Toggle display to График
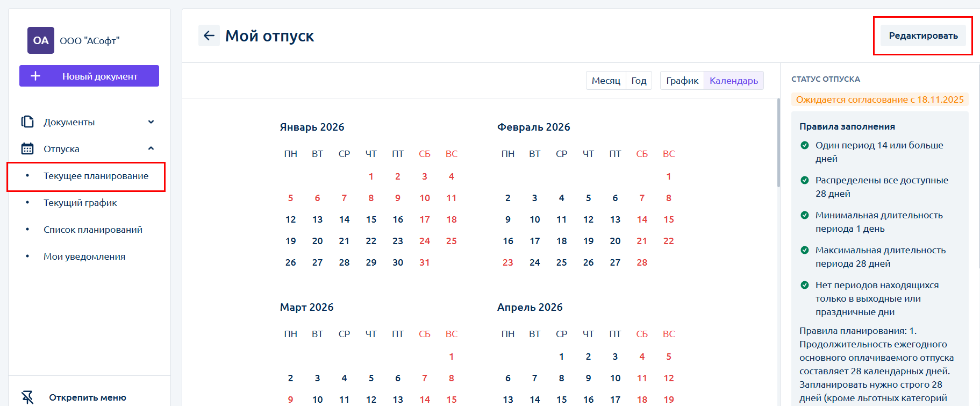 tap(682, 81)
